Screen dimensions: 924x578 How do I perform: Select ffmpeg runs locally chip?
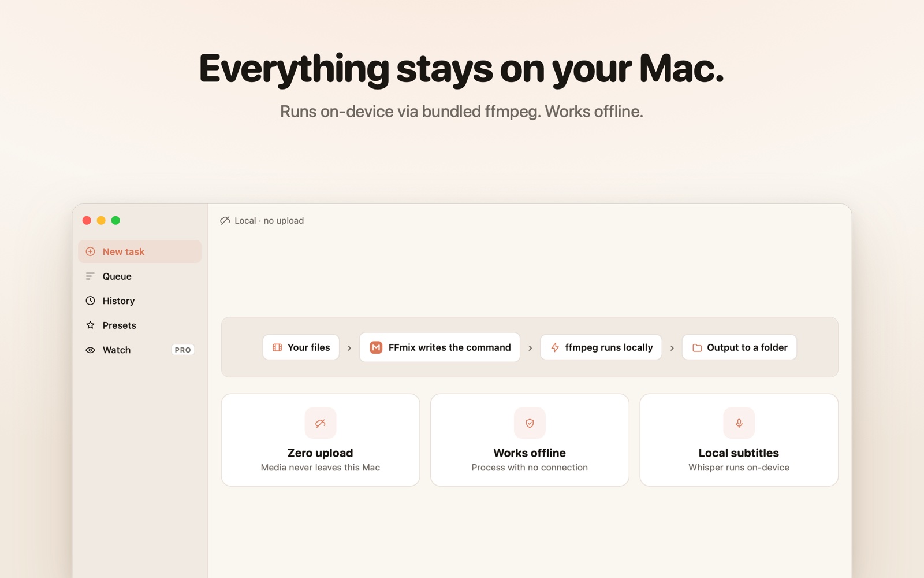point(601,347)
